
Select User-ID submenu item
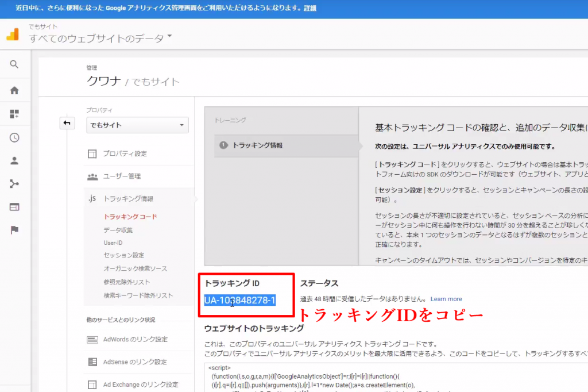coord(113,243)
